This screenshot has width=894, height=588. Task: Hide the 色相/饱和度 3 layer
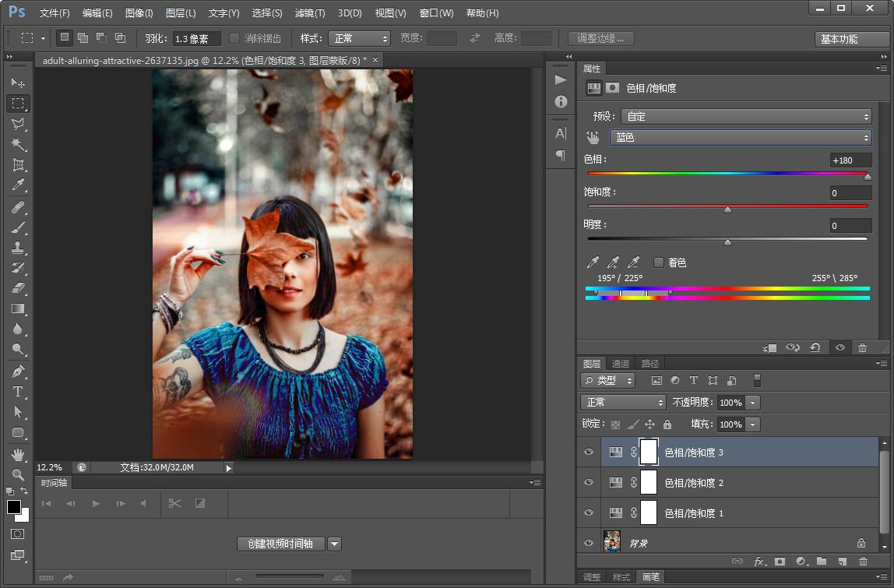pos(589,452)
